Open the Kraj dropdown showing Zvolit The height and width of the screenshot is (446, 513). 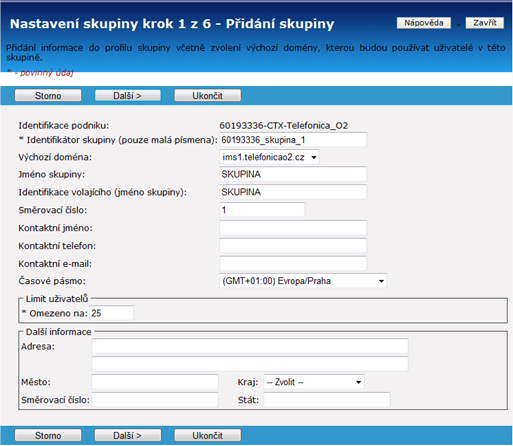coord(314,382)
